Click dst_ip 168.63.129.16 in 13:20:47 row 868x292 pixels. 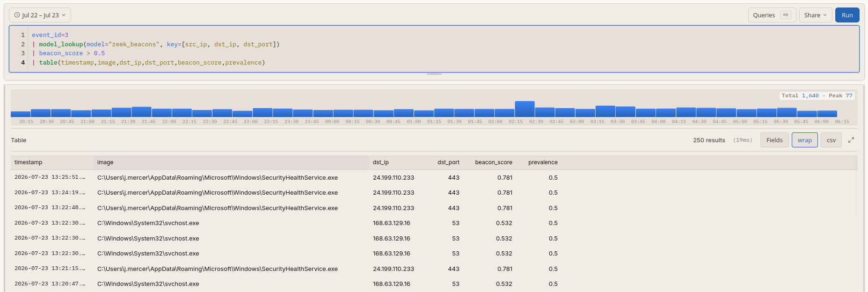pyautogui.click(x=392, y=284)
